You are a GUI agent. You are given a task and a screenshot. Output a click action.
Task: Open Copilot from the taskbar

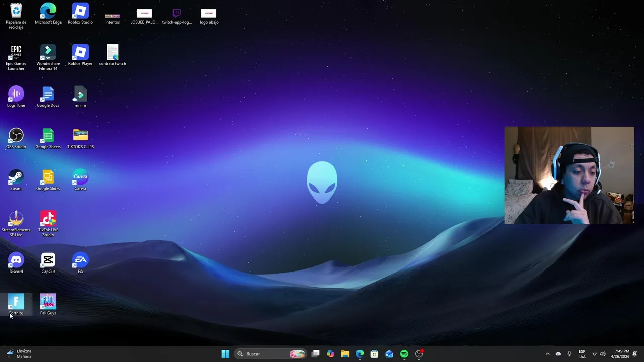pyautogui.click(x=330, y=354)
